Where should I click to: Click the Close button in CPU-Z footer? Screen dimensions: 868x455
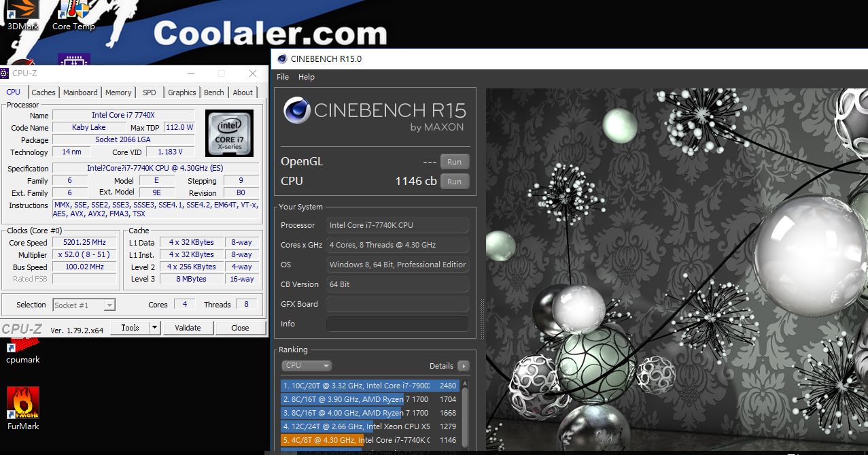point(241,328)
